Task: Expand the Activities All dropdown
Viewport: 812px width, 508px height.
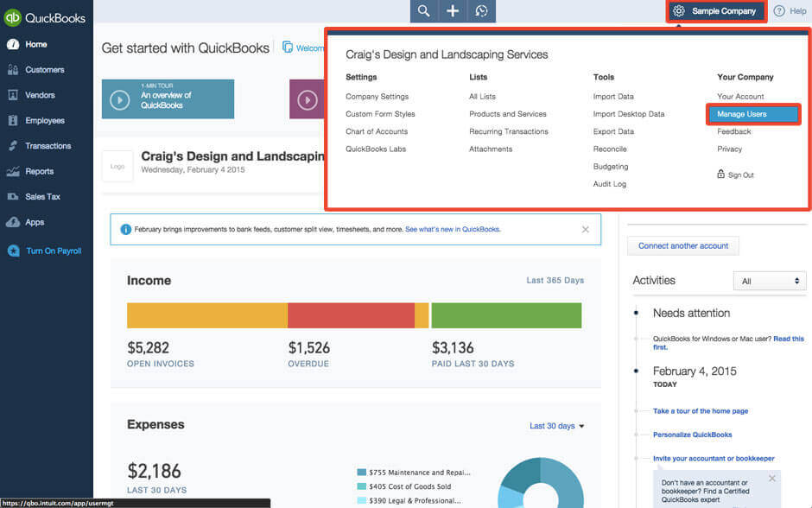Action: point(769,281)
